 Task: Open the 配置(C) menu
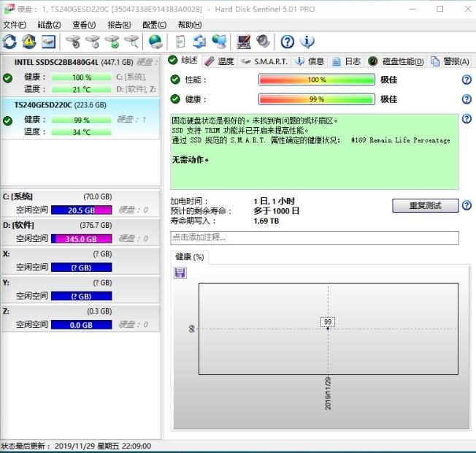154,25
